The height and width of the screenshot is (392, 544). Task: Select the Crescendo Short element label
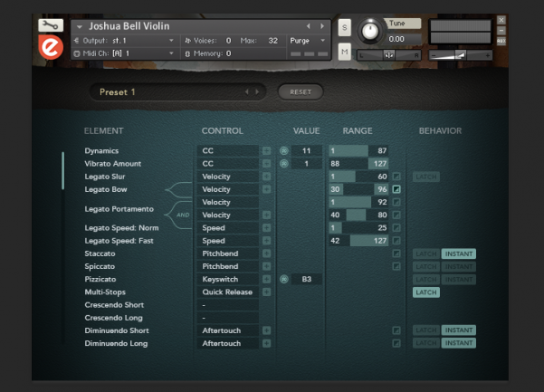114,305
